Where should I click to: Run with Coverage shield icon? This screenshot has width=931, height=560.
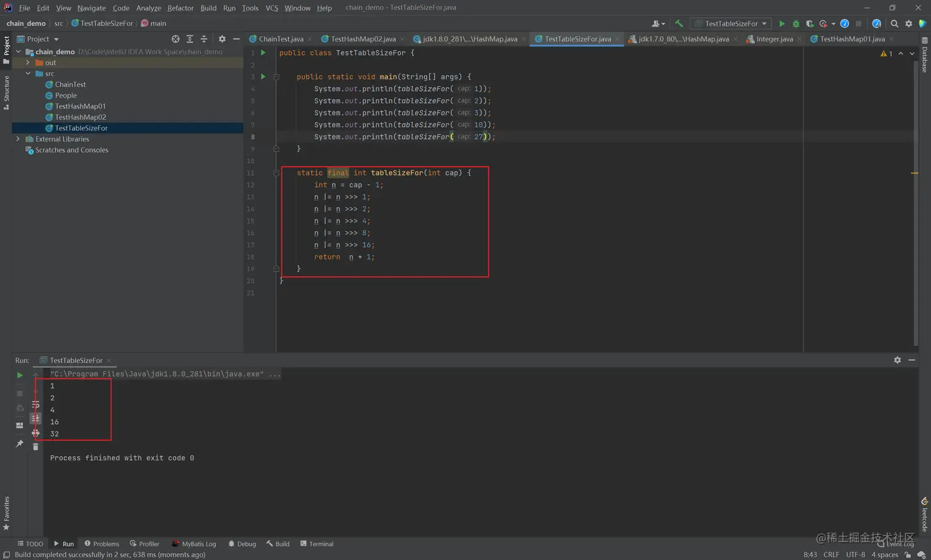click(x=810, y=23)
